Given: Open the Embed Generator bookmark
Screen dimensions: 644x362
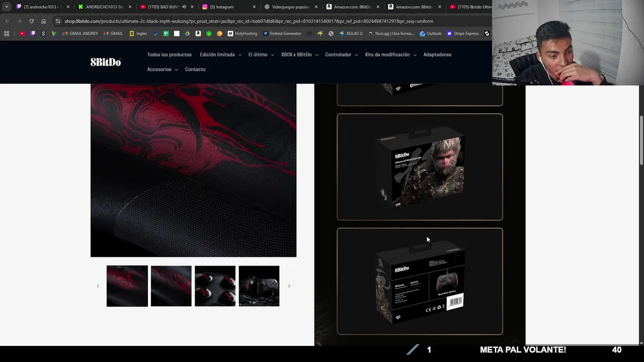Looking at the screenshot, I should [282, 34].
